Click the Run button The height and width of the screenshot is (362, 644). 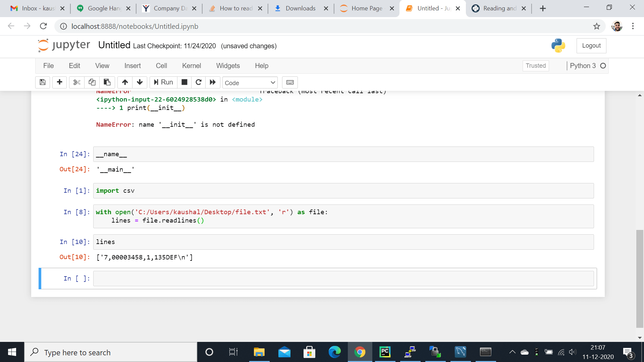tap(163, 82)
